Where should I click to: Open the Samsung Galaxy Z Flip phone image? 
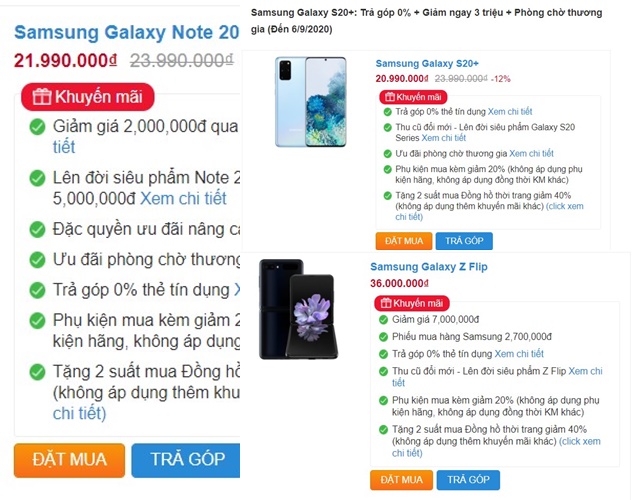(299, 309)
